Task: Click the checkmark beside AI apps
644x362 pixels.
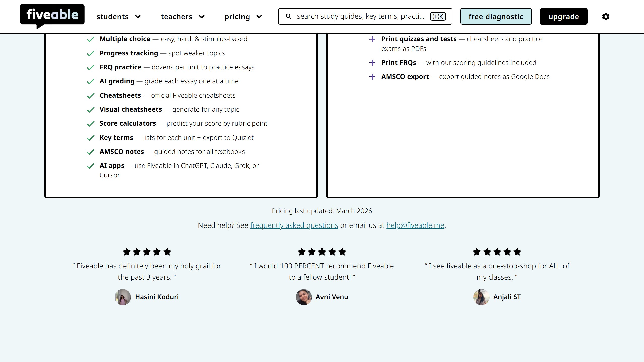Action: pos(91,166)
